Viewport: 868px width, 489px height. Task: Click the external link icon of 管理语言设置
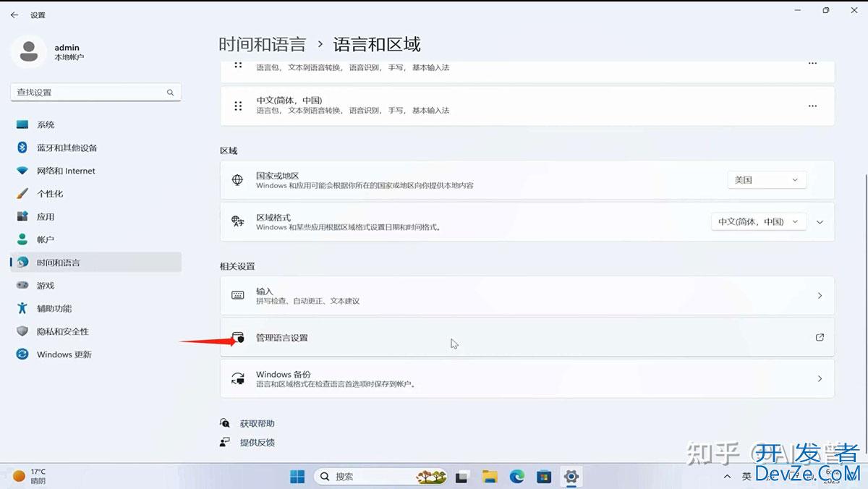click(820, 337)
